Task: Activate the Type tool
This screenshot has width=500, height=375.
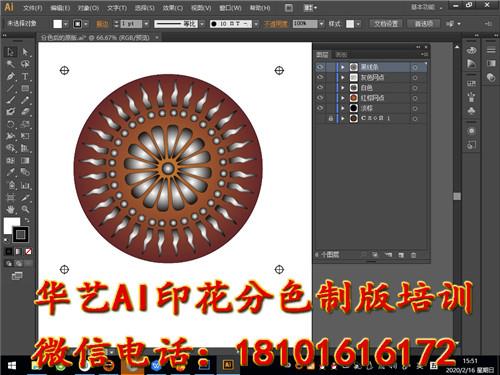Action: [25, 76]
